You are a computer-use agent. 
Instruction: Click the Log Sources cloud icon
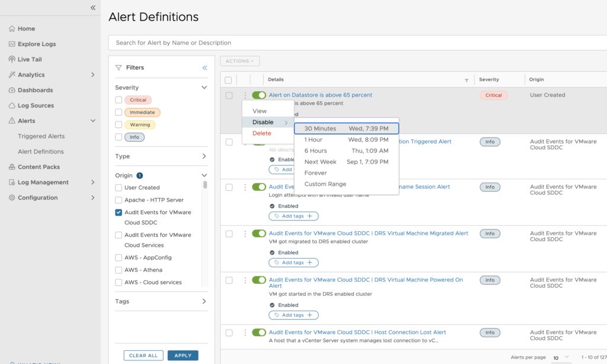12,106
